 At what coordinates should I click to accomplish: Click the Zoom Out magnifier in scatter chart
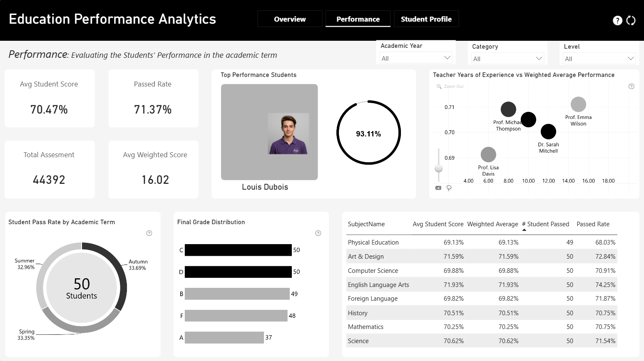coord(439,87)
